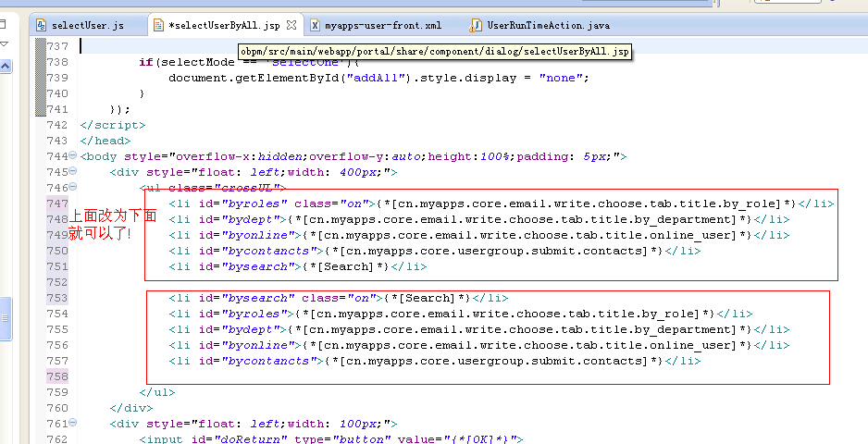This screenshot has height=444, width=868.
Task: Open the myapps-user-front.xml editor tab
Action: 383,26
